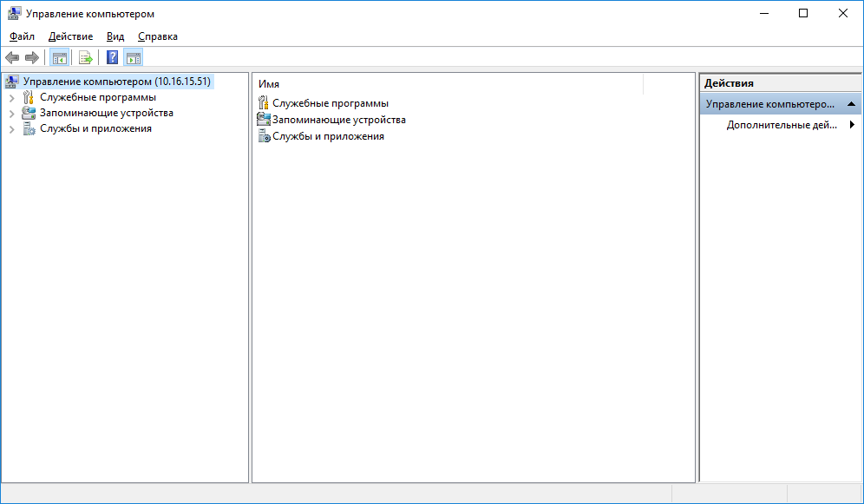Click the Действия pane title
This screenshot has height=504, width=864.
click(x=729, y=83)
